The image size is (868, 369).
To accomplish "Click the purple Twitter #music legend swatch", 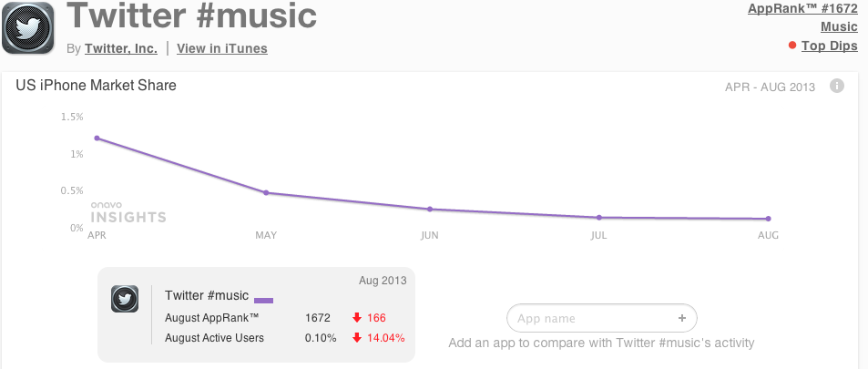I will tap(263, 300).
